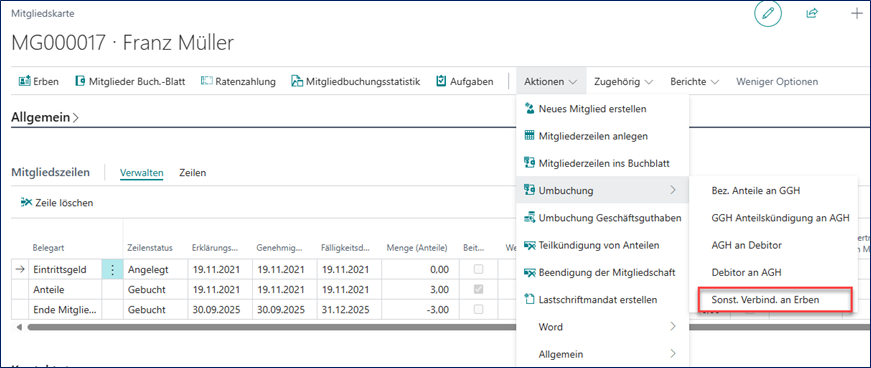Screen dimensions: 871x368
Task: Expand the Allgemein submenu entry
Action: click(603, 354)
